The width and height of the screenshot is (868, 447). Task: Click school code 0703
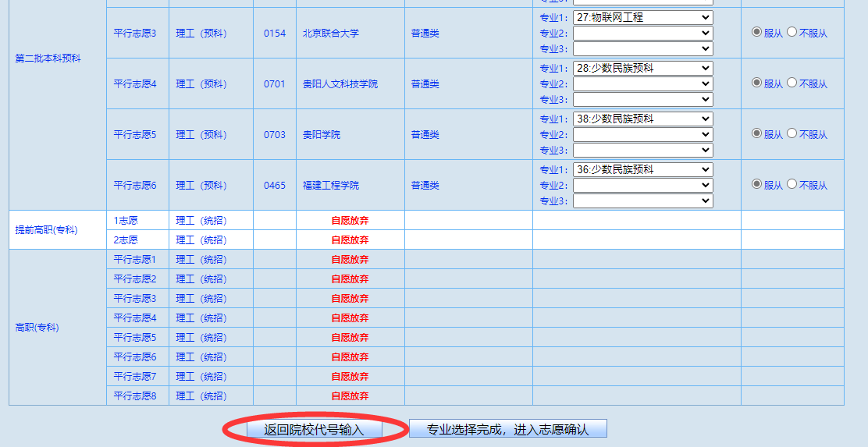pos(275,134)
